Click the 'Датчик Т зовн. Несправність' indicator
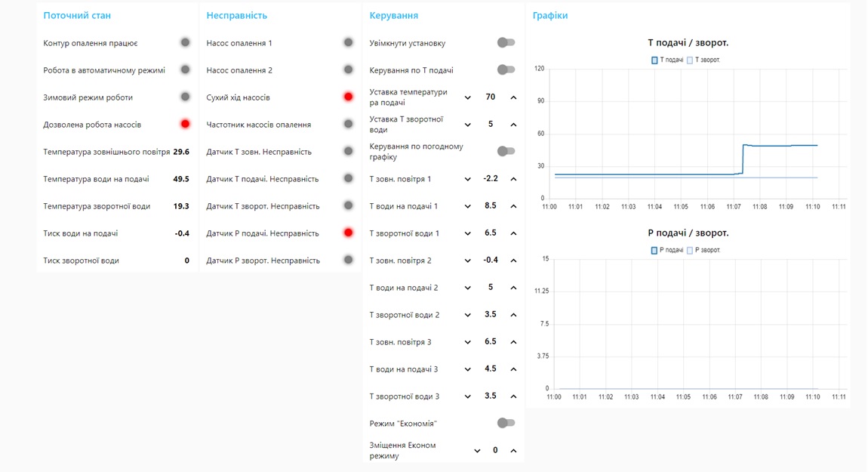 coord(348,151)
